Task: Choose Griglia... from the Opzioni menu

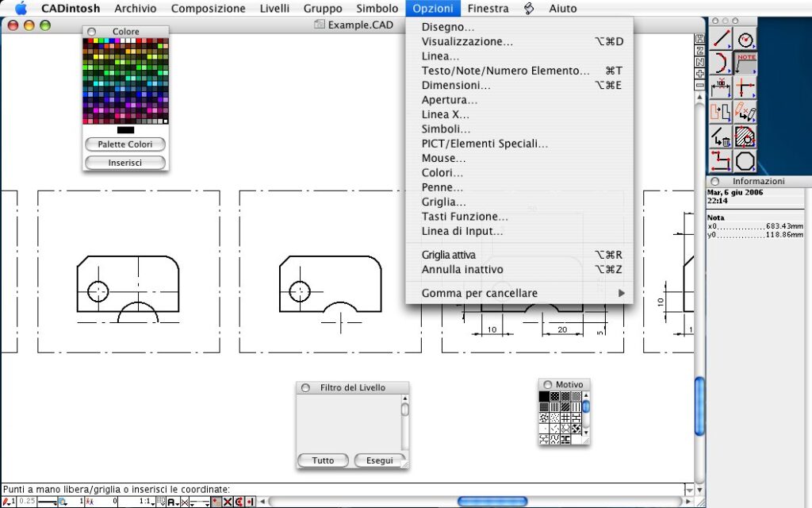Action: pyautogui.click(x=444, y=202)
